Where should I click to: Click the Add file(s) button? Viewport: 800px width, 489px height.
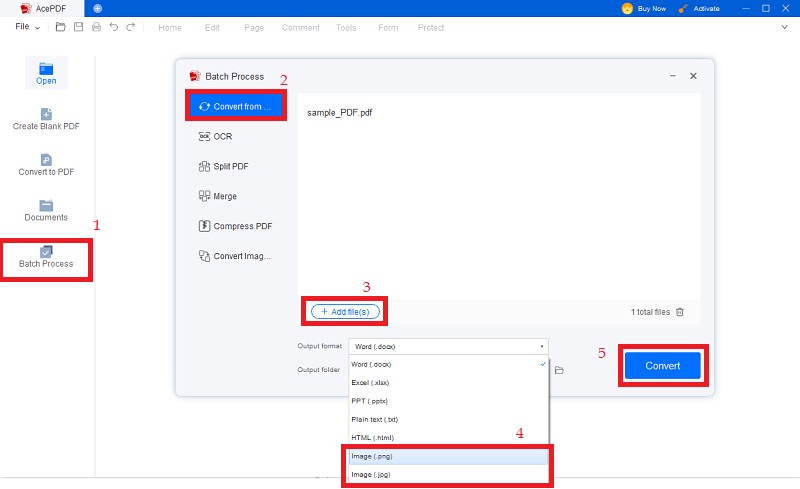point(345,312)
